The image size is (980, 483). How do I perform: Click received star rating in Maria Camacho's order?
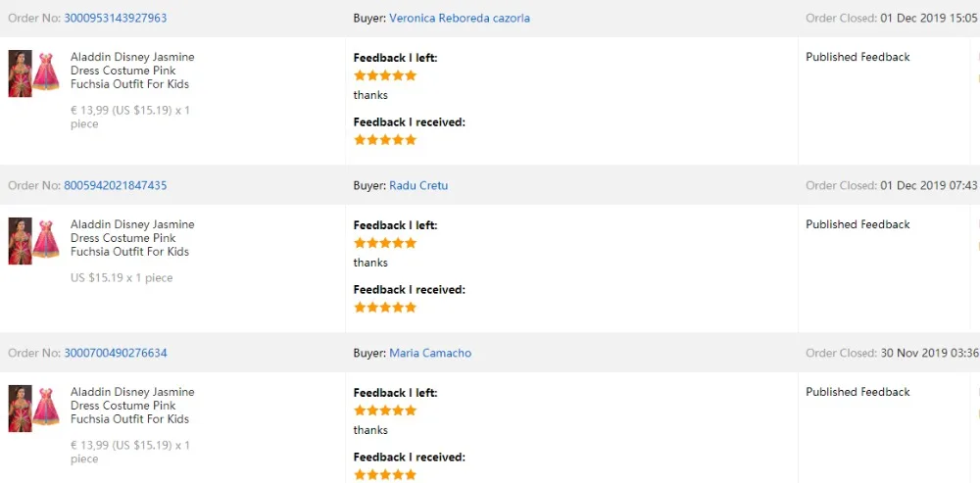pos(385,474)
